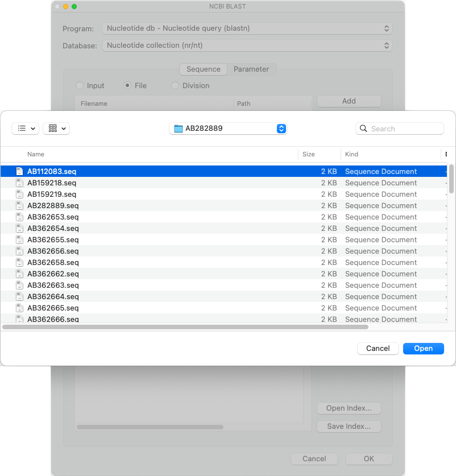Click the Filename column header in NCBI BLAST
This screenshot has height=476, width=456.
(94, 104)
